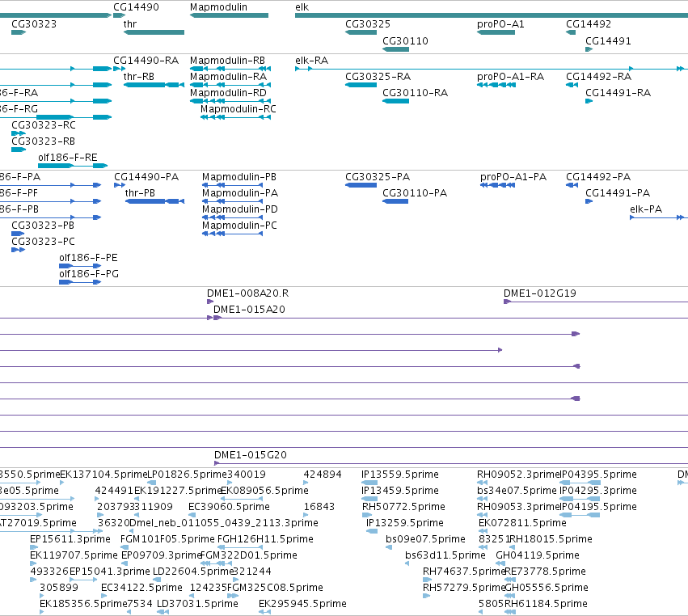Click the CG30110 gene label
The width and height of the screenshot is (688, 616).
pyautogui.click(x=405, y=40)
